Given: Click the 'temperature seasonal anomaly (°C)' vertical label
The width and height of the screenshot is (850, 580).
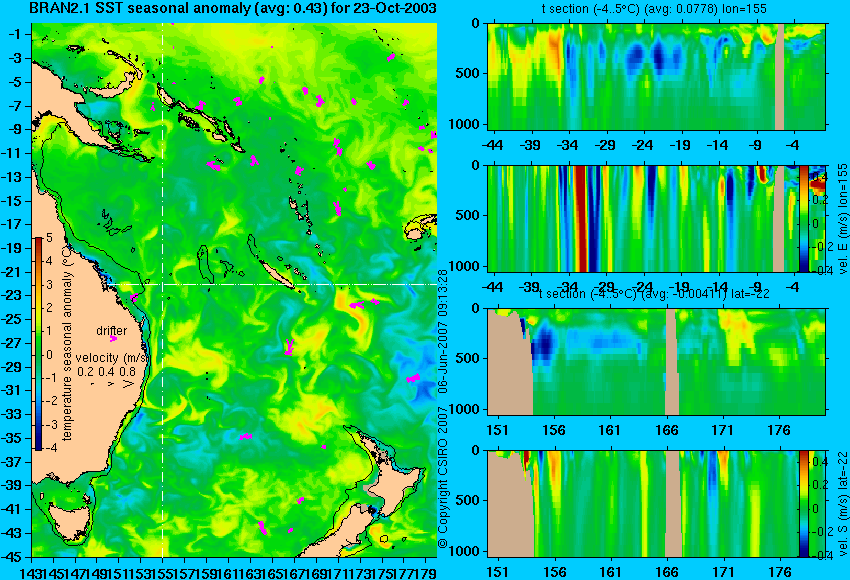Looking at the screenshot, I should click(67, 343).
